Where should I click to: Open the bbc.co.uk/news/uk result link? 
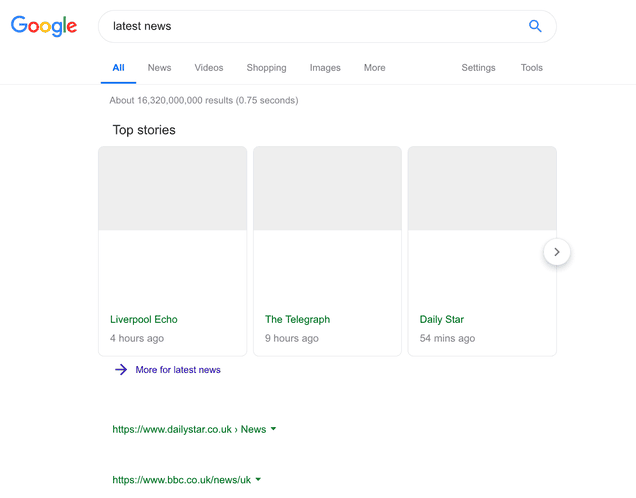click(182, 480)
